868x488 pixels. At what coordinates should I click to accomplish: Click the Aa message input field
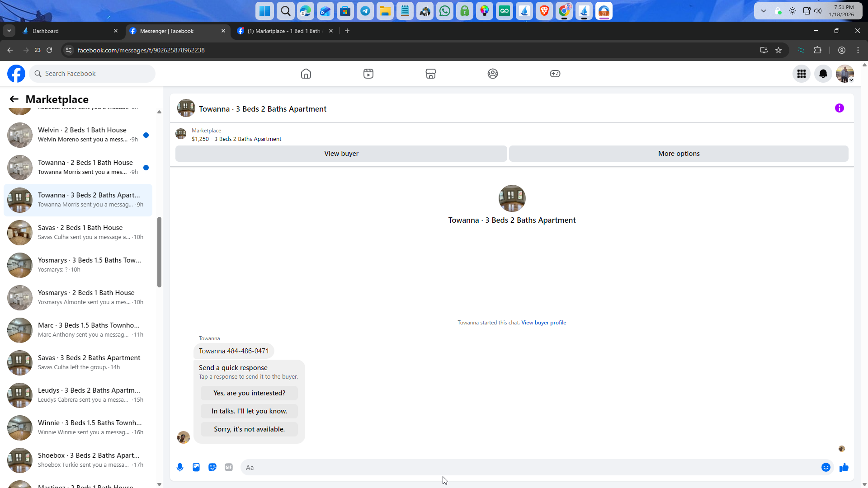pos(529,467)
